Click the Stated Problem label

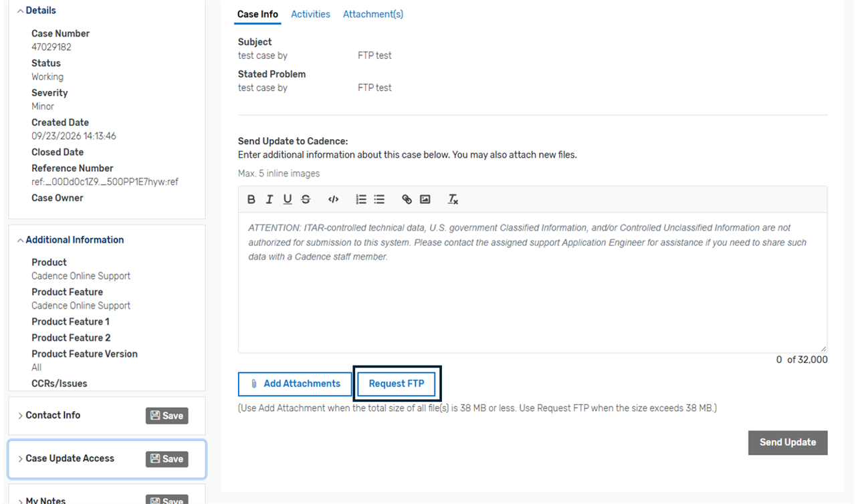click(x=272, y=74)
